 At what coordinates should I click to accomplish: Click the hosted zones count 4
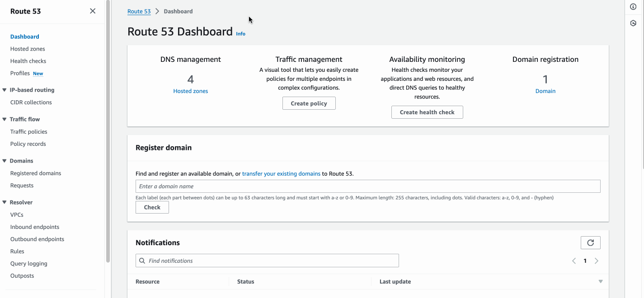tap(191, 79)
